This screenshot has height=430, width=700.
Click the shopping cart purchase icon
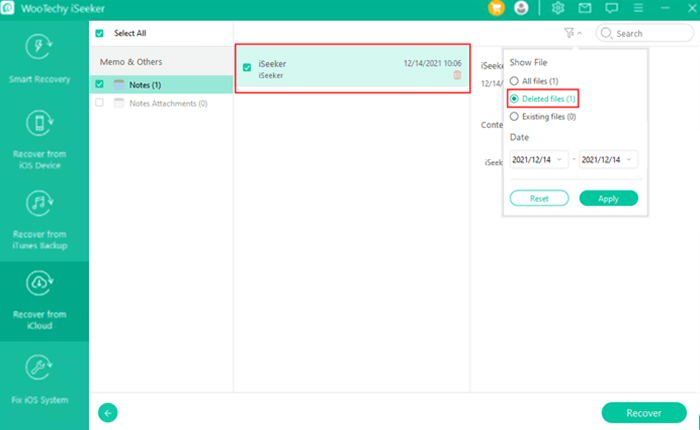(496, 8)
